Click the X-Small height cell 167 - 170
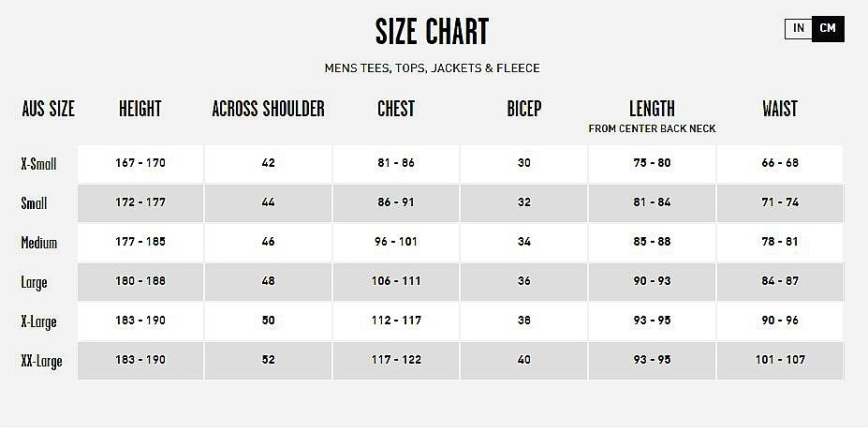The width and height of the screenshot is (868, 433). (140, 163)
